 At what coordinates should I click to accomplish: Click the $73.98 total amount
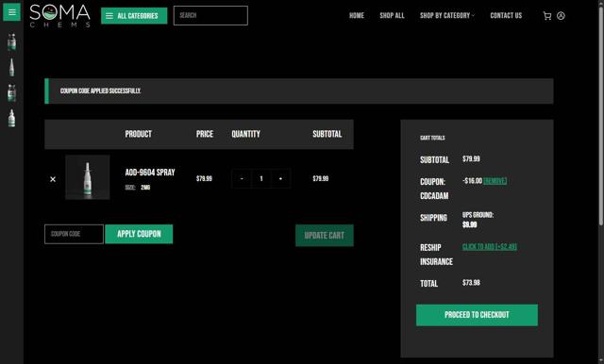pyautogui.click(x=471, y=283)
